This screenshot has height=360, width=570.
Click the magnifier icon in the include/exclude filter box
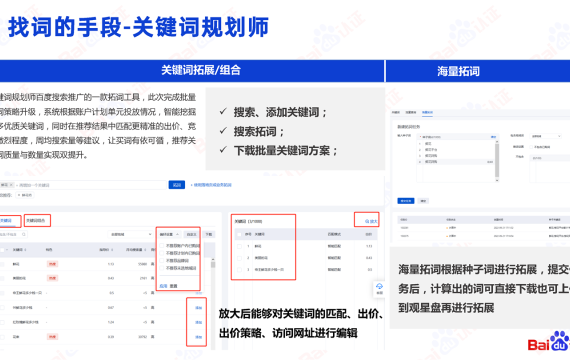[x=24, y=234]
